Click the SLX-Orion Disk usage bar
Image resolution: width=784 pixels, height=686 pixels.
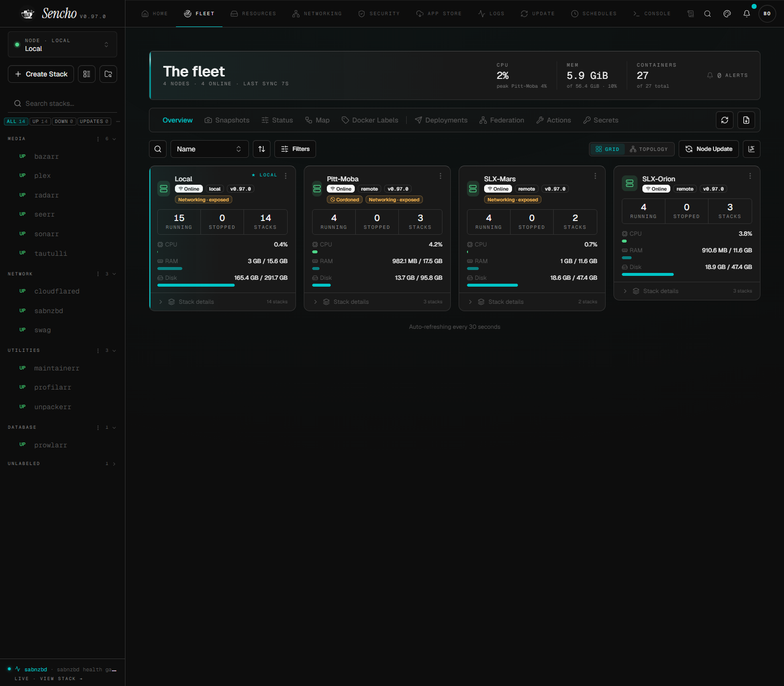[687, 274]
